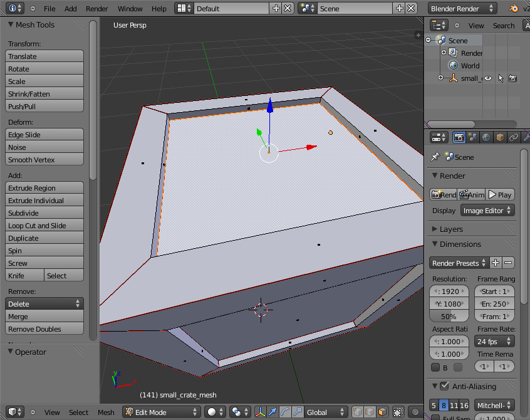Add a new screen layout next to Default

[x=276, y=8]
